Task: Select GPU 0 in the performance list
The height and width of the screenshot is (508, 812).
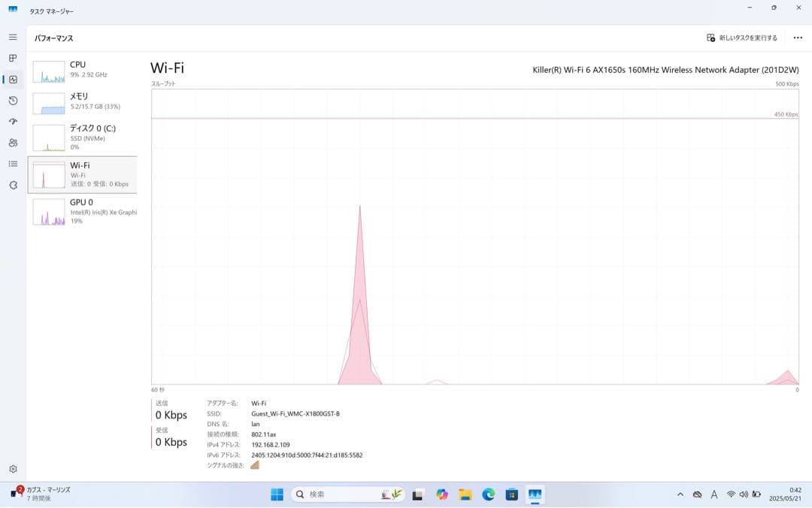Action: coord(83,211)
